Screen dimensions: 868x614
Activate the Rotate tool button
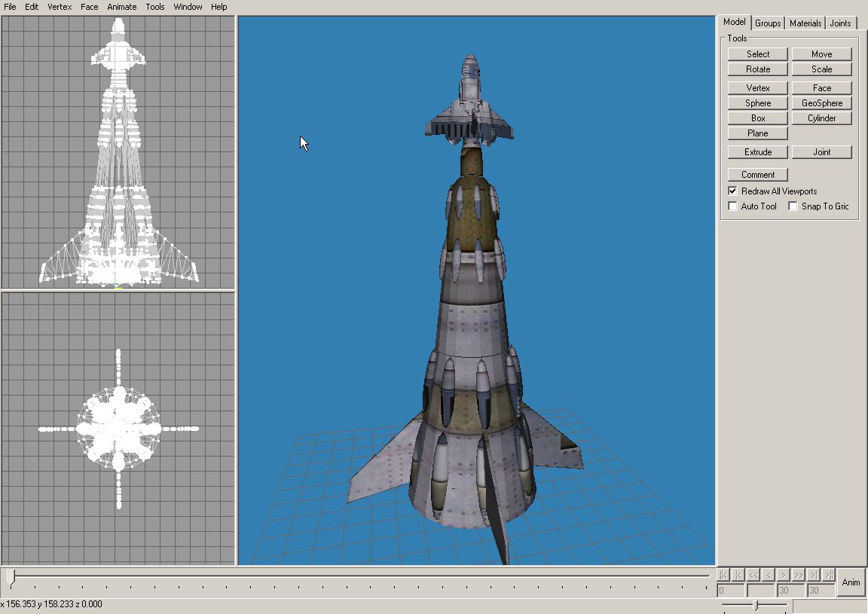point(757,69)
